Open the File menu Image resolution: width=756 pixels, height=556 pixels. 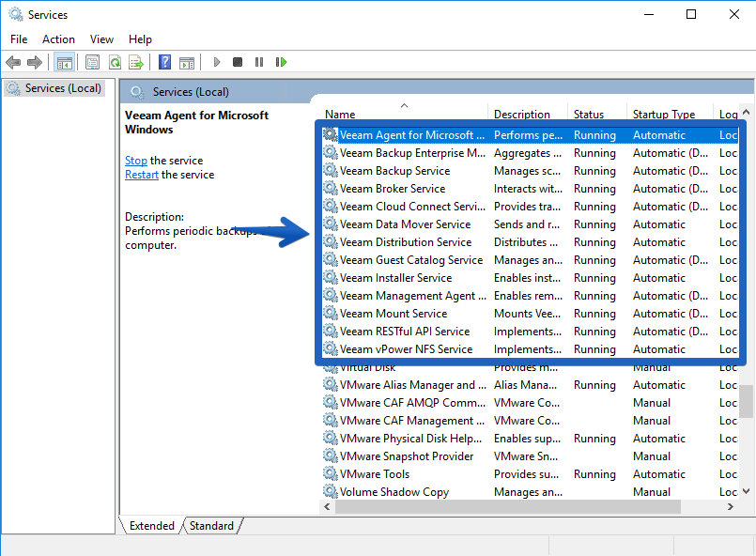point(19,39)
